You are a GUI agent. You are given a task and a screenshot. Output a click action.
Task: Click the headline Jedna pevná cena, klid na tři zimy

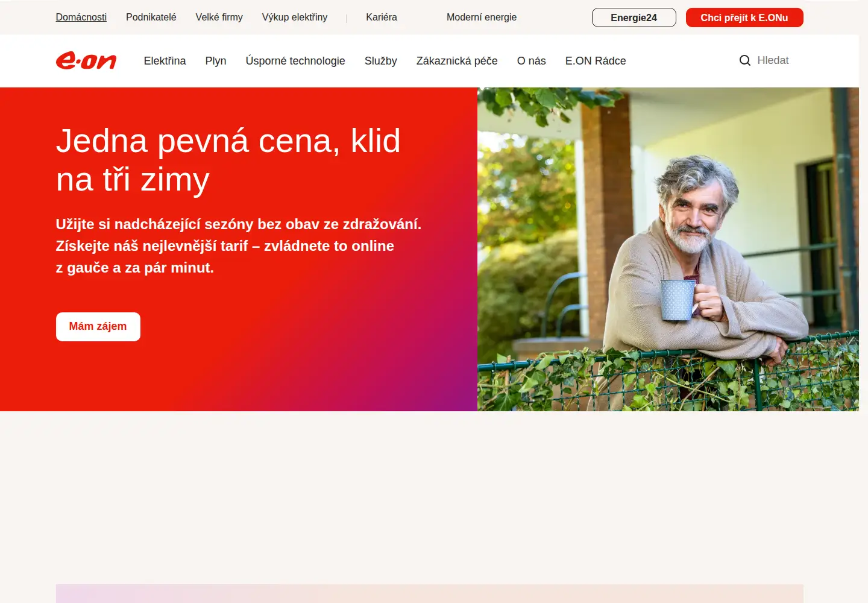pyautogui.click(x=228, y=160)
